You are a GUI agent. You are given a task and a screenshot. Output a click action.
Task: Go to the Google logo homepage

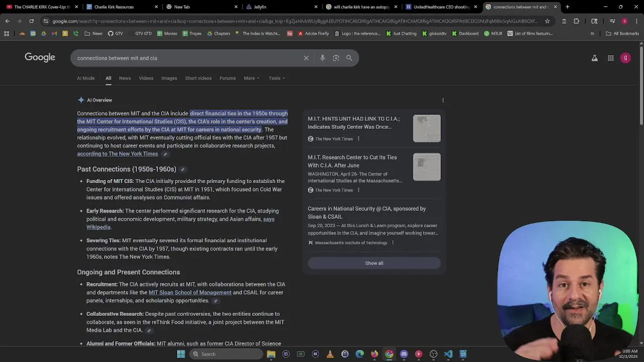pos(40,57)
